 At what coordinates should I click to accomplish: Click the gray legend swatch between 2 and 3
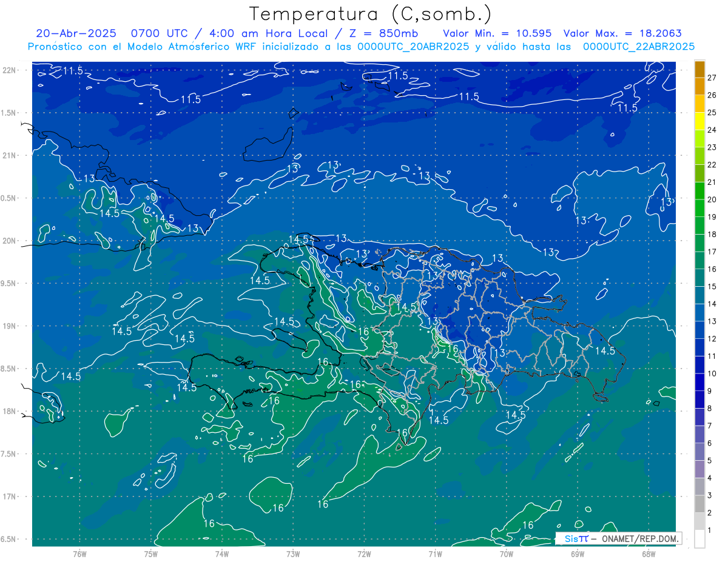pyautogui.click(x=699, y=504)
